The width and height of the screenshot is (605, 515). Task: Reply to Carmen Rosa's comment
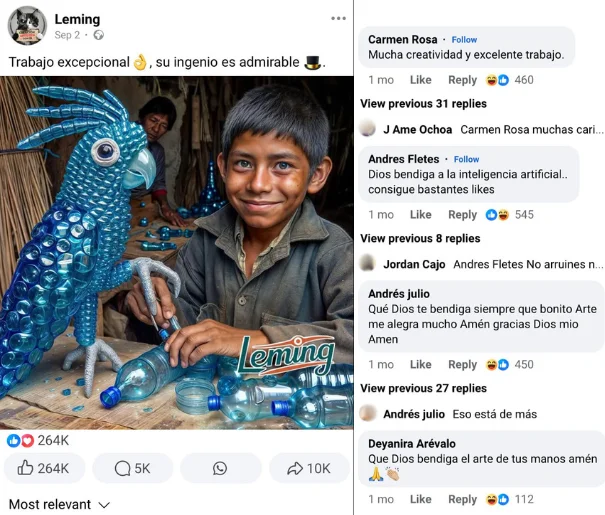pyautogui.click(x=462, y=80)
